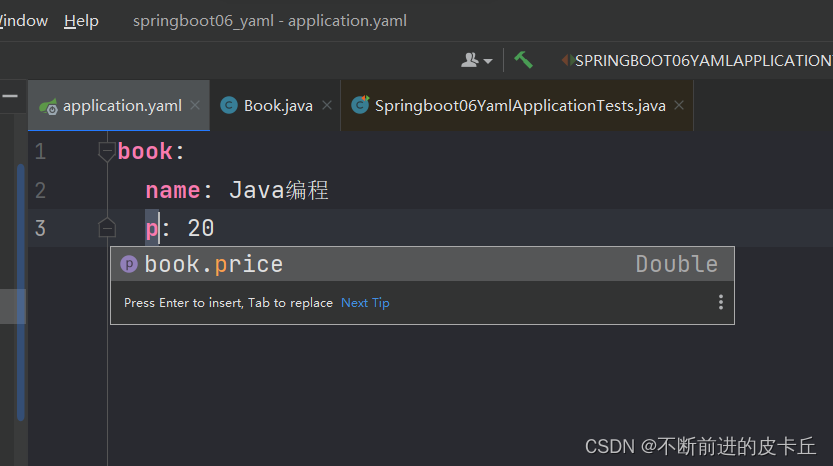The image size is (833, 466).
Task: Hide the side tool window with minus icon
Action: (11, 97)
